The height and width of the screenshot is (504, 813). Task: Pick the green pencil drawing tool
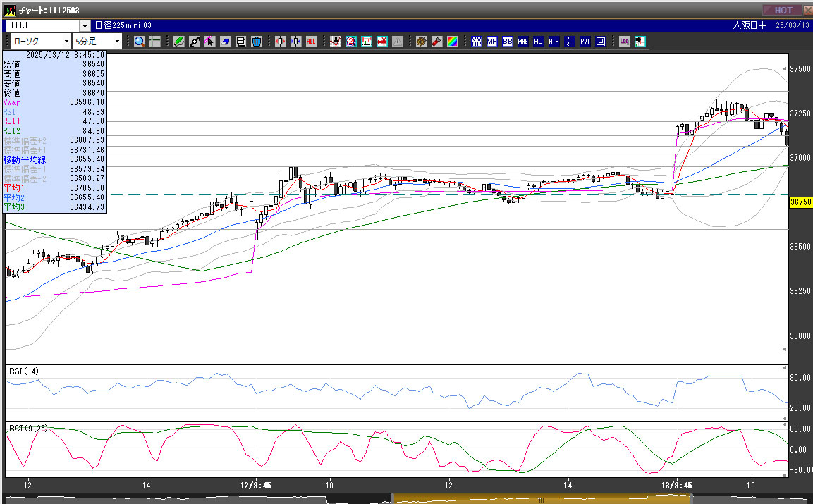click(179, 42)
